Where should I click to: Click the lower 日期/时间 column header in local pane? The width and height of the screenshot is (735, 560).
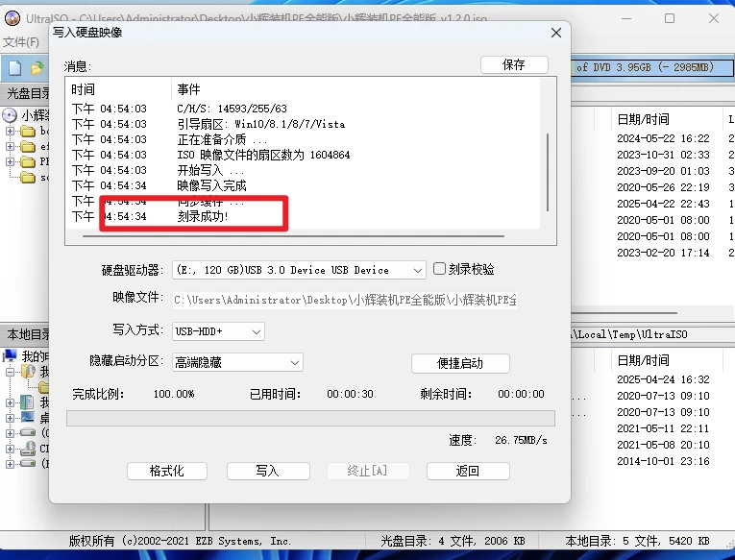click(x=643, y=360)
